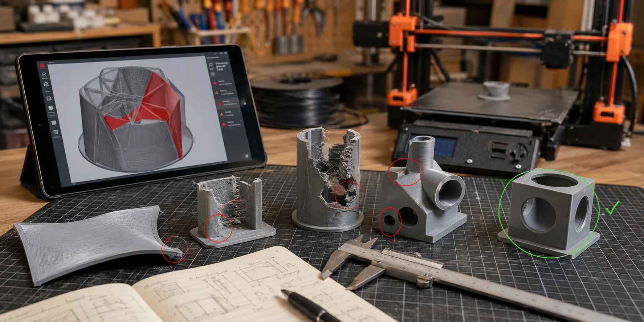
Task: Tap the download-arrow import icon in tablet sidebar
Action: point(46,84)
